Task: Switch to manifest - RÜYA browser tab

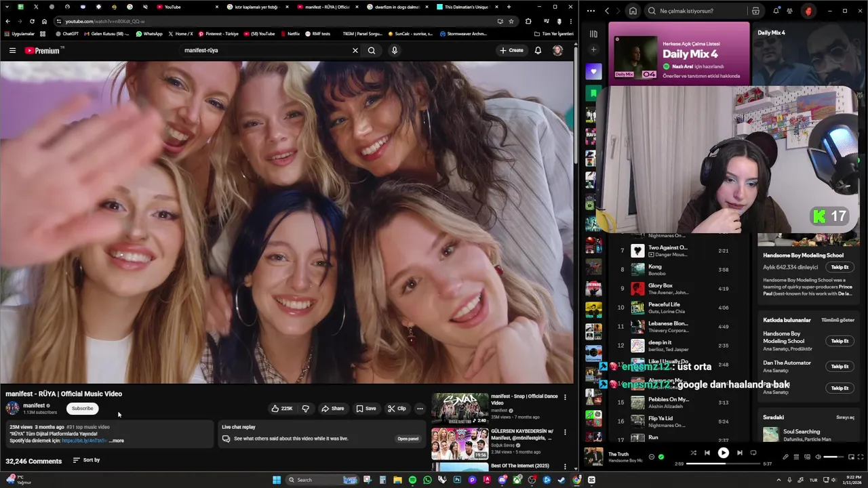Action: 328,7
